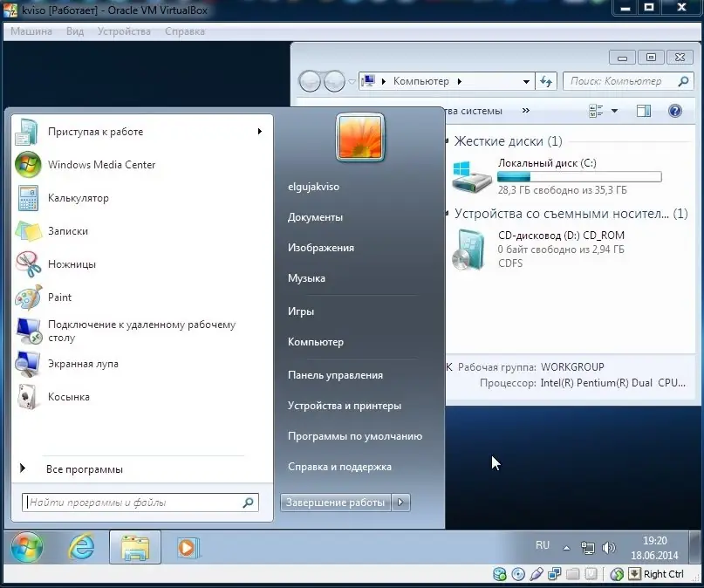
Task: Open Документы from the Start menu
Action: click(x=315, y=217)
